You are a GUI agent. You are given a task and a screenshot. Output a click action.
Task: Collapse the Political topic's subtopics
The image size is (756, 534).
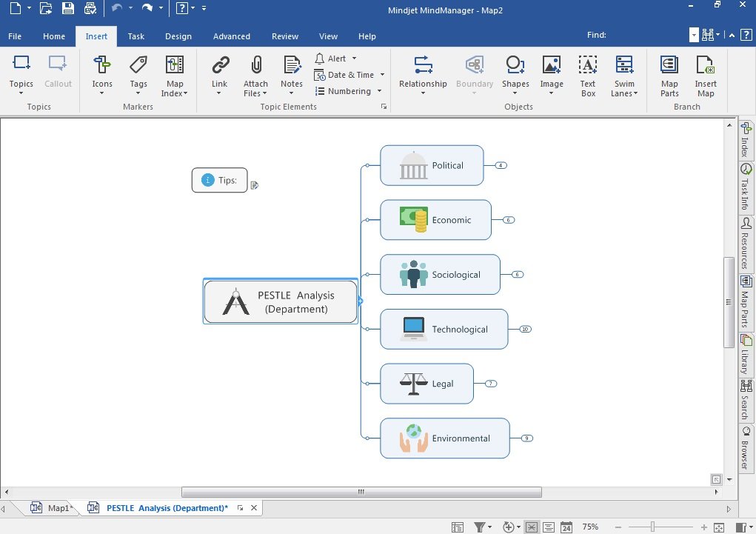pos(501,165)
